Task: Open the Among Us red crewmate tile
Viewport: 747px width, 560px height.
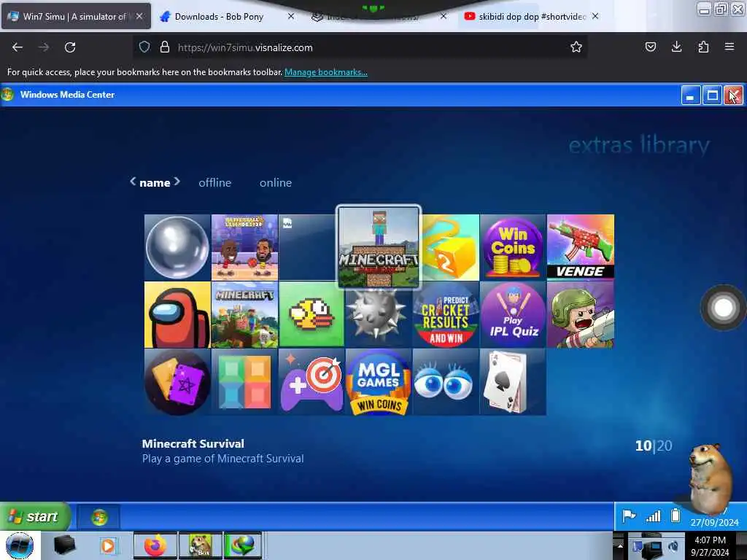Action: (x=177, y=314)
